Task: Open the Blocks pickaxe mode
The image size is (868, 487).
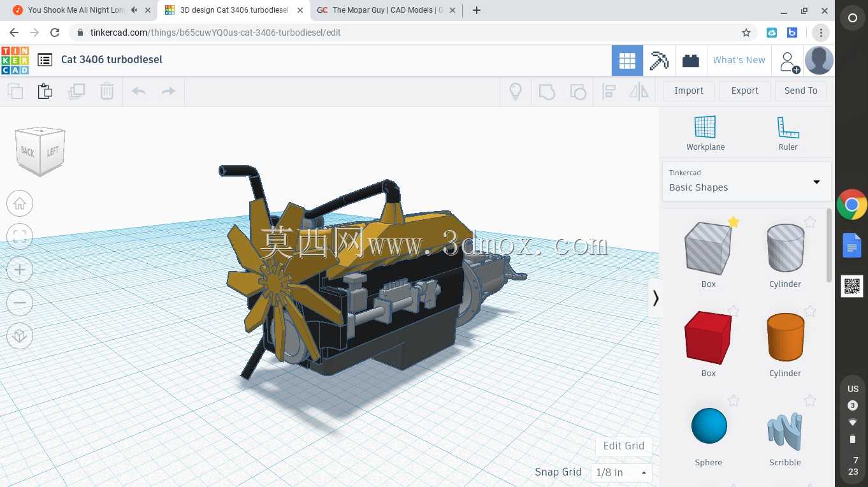Action: point(659,61)
